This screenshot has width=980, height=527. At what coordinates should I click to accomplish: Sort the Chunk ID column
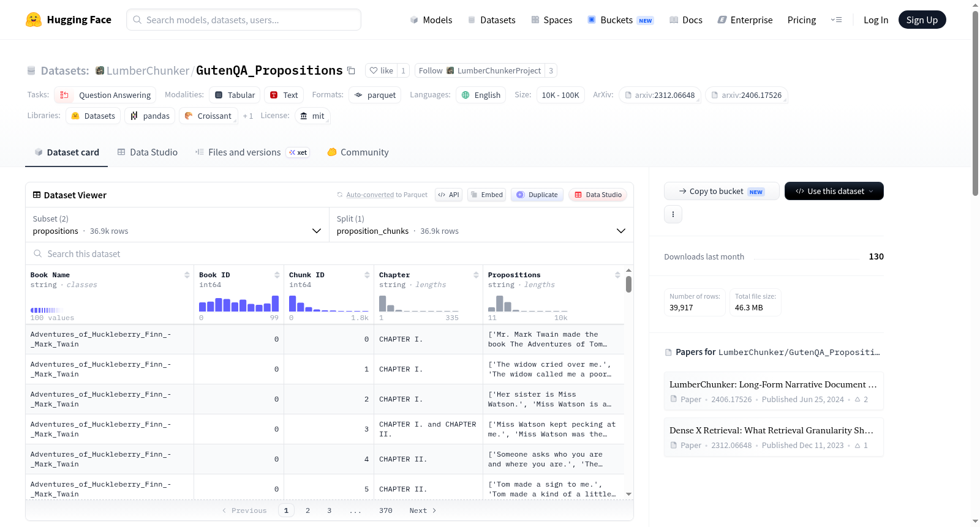367,275
